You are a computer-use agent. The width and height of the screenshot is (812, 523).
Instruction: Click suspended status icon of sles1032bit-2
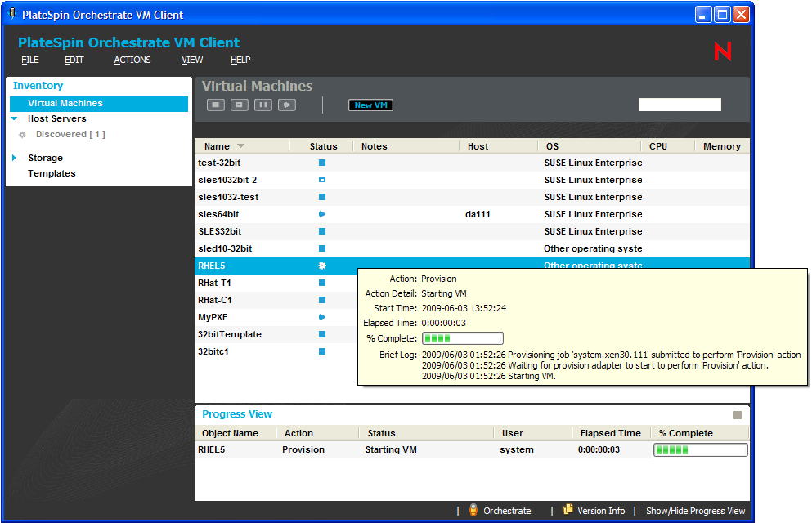(x=322, y=180)
